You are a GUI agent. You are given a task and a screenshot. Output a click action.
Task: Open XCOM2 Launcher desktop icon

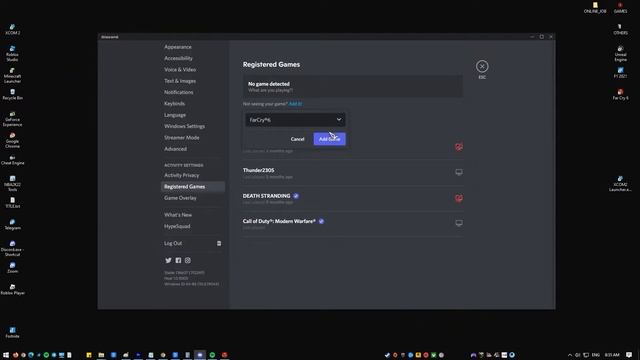click(x=620, y=184)
